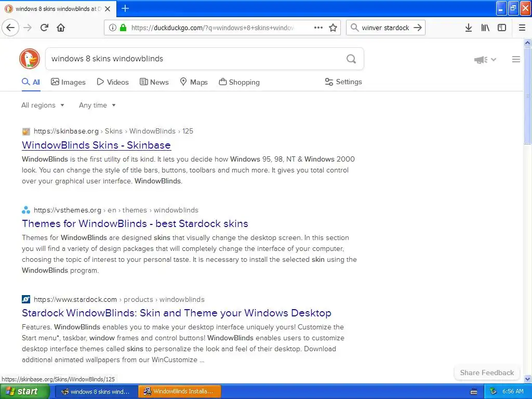Click the forward navigation arrow
This screenshot has height=399, width=532.
point(28,28)
